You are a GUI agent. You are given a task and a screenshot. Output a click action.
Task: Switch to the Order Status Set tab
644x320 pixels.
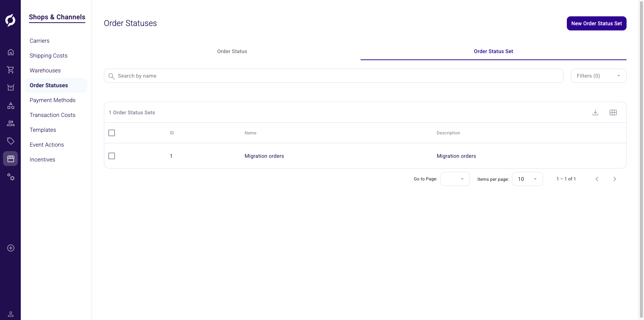[493, 52]
